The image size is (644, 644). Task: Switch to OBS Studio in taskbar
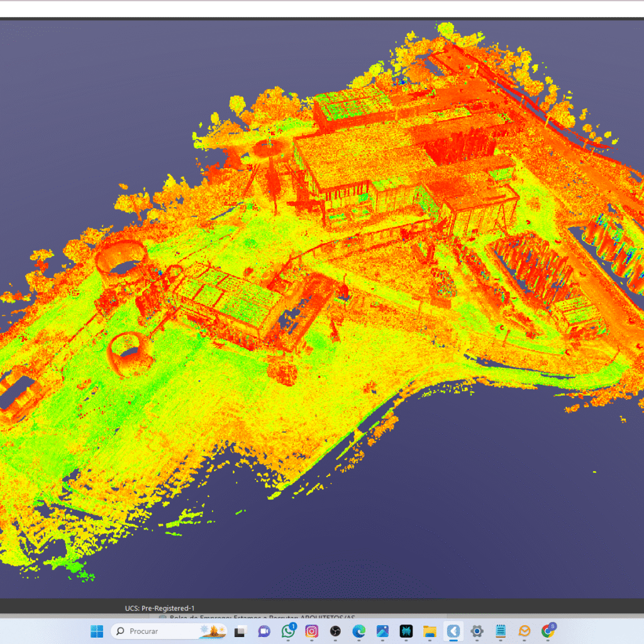[335, 631]
